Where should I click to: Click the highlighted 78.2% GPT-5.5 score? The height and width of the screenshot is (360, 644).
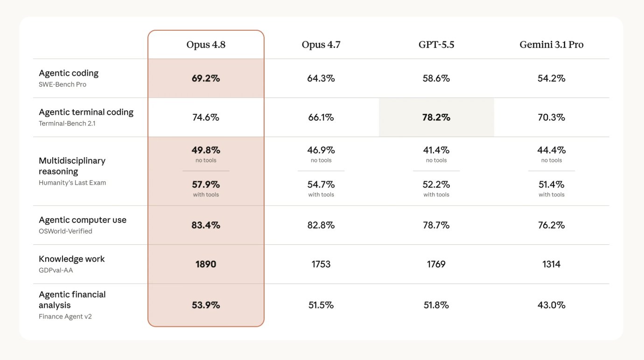coord(436,118)
